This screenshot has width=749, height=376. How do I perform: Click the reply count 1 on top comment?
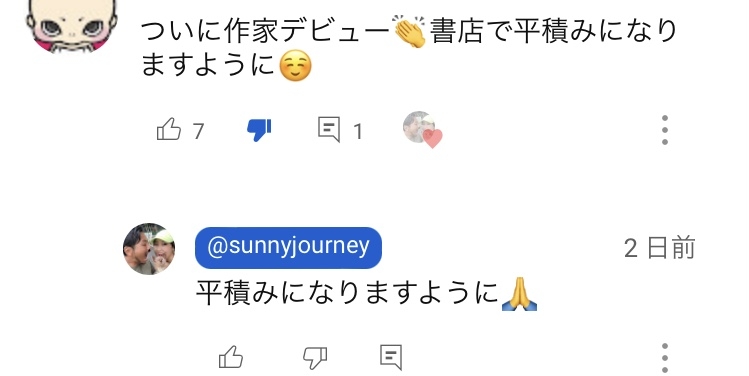click(357, 131)
